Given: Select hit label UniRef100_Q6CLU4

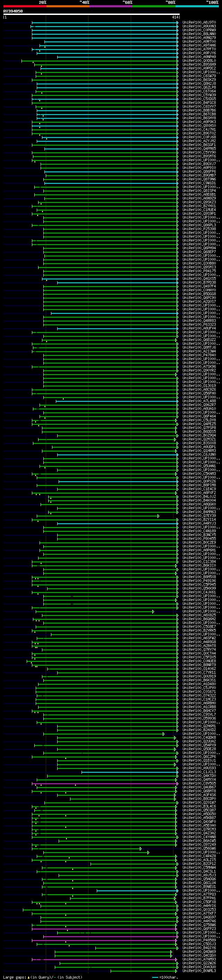Looking at the screenshot, I should click(x=199, y=883).
